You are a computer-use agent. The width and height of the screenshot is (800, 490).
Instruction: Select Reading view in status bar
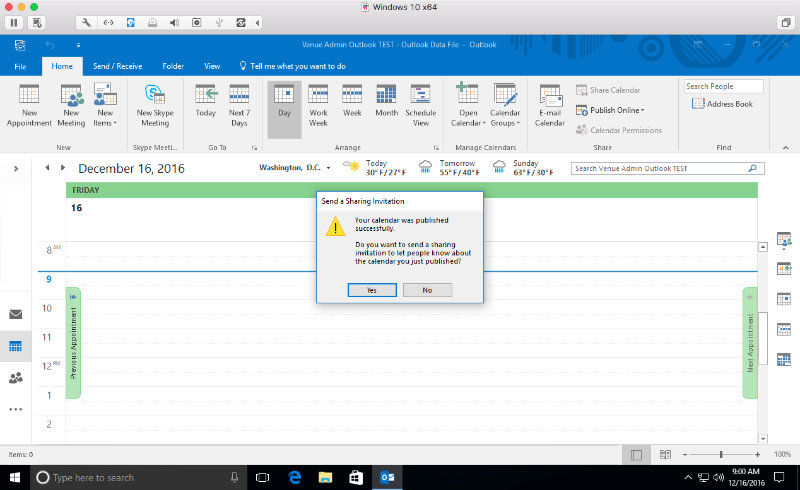[665, 454]
